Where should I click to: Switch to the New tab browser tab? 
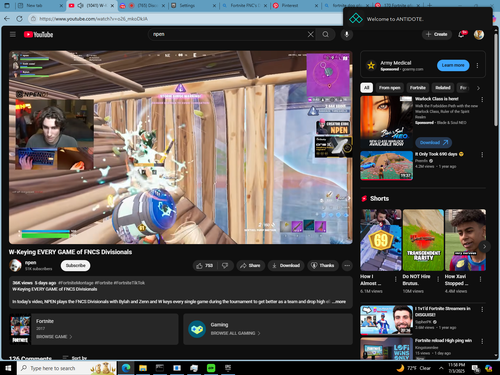39,6
